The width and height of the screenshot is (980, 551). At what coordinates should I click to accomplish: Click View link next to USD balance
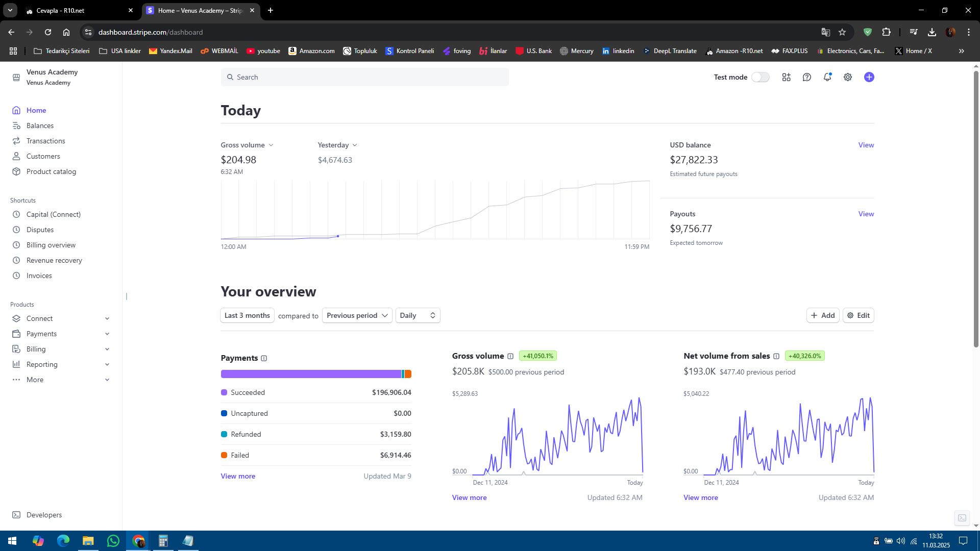tap(866, 145)
